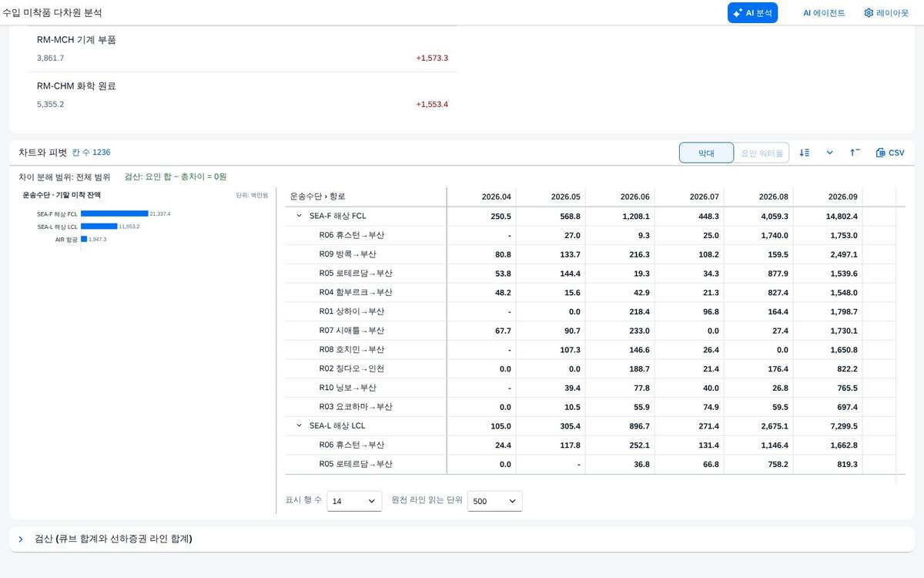Click the RM-MCH 기계 부품 list item

[243, 49]
